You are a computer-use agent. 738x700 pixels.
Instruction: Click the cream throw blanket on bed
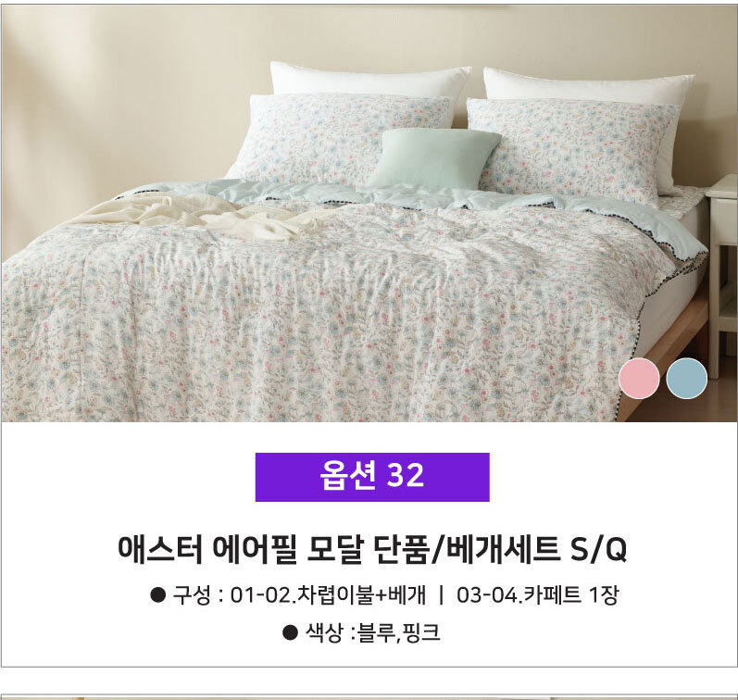(x=197, y=217)
